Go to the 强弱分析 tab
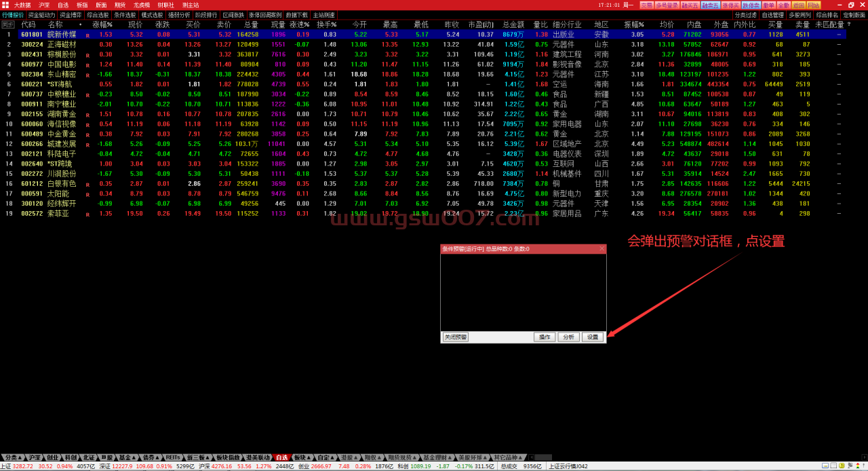868x471 pixels. 179,14
